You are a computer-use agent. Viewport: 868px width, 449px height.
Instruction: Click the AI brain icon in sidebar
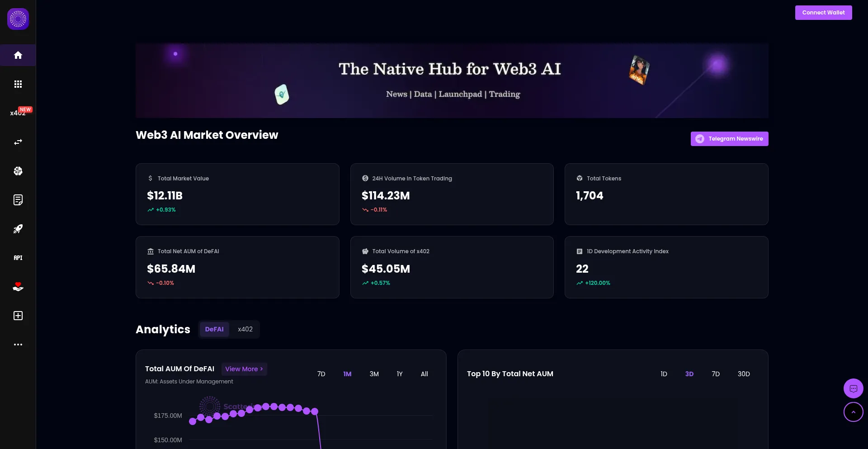coord(18,171)
